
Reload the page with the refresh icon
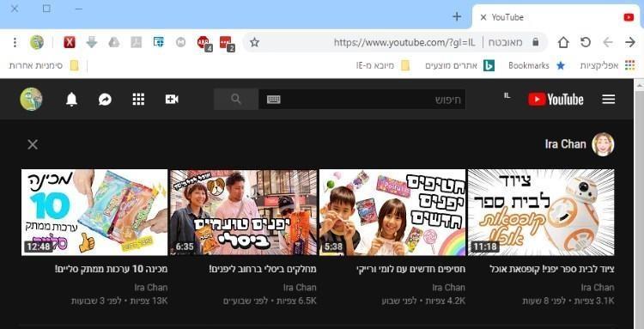point(586,42)
